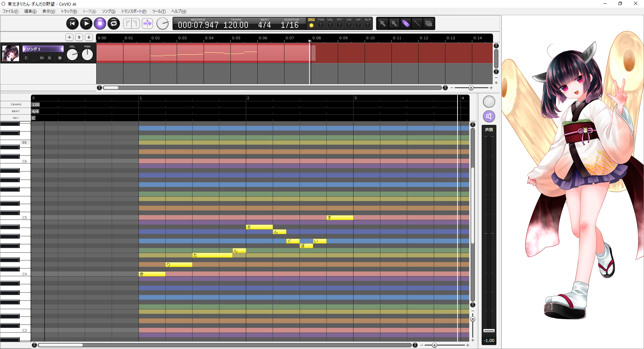This screenshot has width=644, height=349.
Task: Select the note そ in measure 2
Action: [259, 227]
